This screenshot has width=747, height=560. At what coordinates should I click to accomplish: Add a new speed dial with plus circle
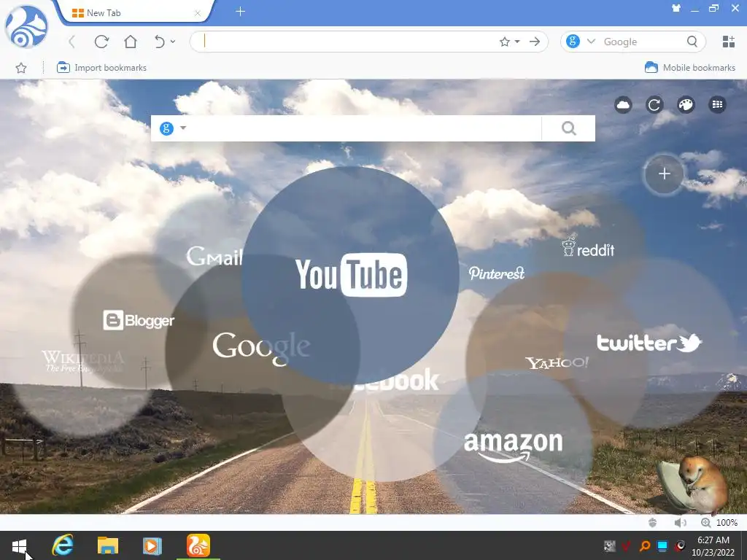pos(664,174)
